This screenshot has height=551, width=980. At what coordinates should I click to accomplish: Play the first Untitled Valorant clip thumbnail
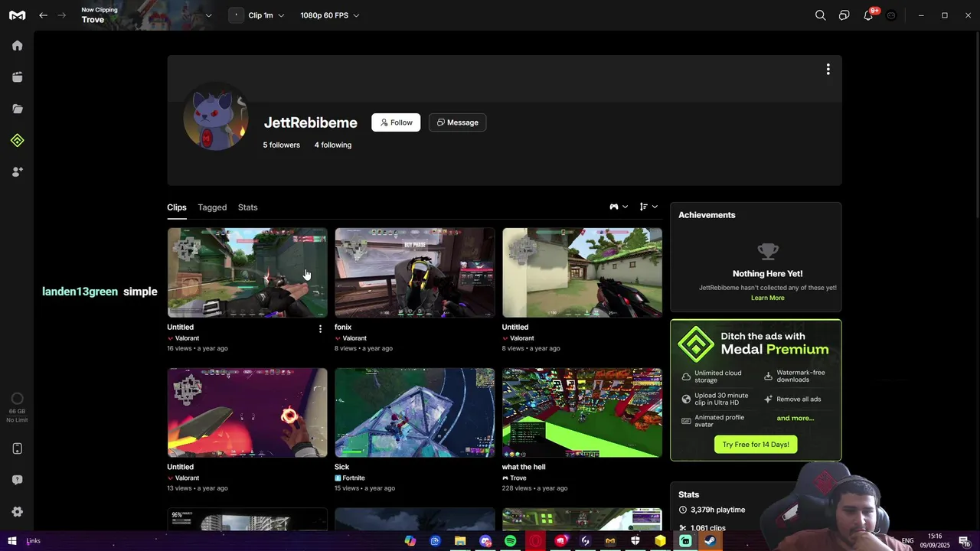[x=247, y=272]
